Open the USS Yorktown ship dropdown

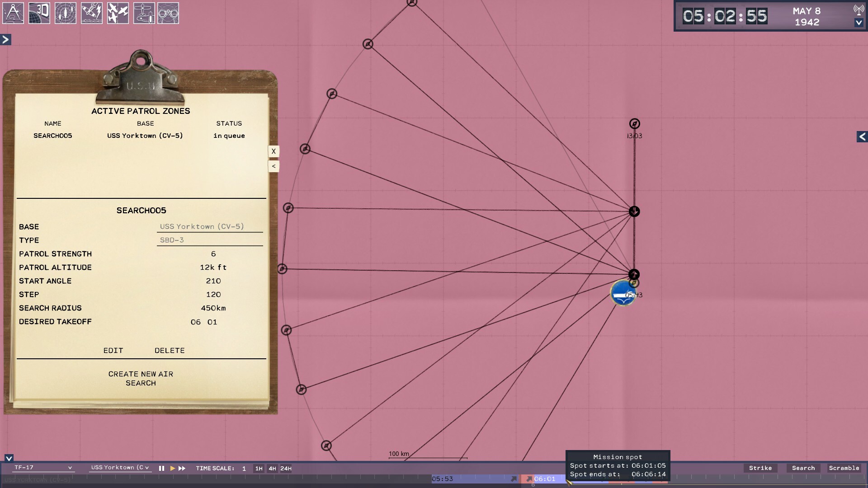click(120, 468)
